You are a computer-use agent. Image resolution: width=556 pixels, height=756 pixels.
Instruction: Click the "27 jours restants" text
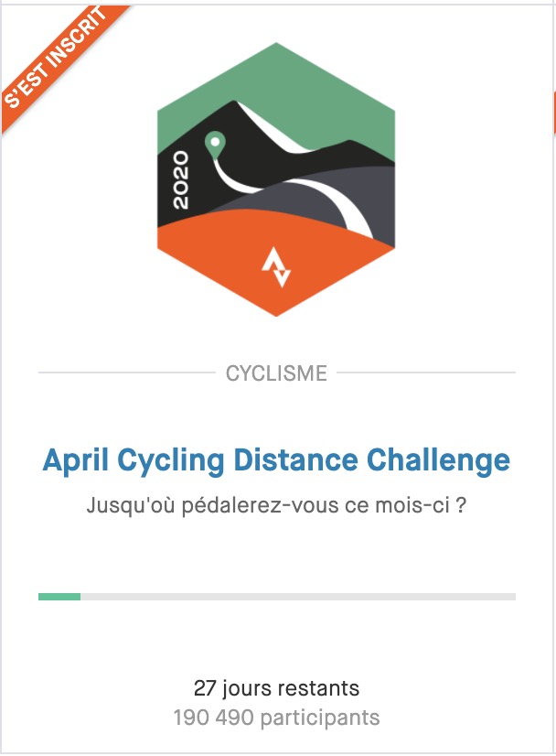click(x=276, y=688)
